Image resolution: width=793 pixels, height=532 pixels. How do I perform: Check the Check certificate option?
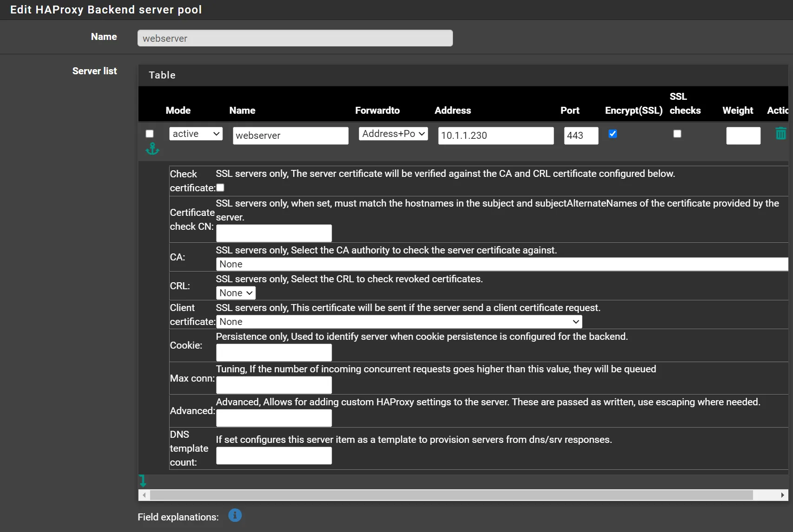pos(220,188)
